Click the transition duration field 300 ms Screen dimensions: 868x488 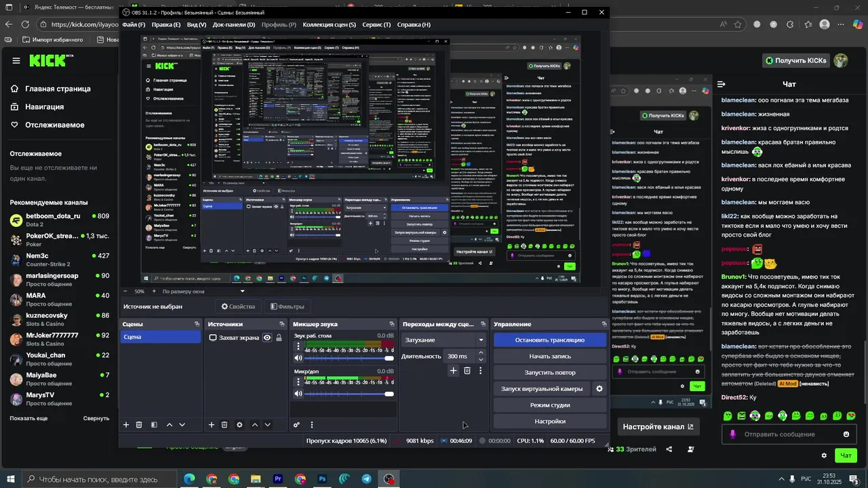(460, 357)
